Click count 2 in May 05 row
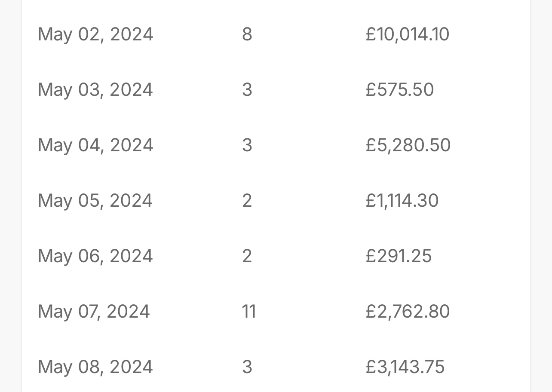The width and height of the screenshot is (552, 392). click(247, 201)
